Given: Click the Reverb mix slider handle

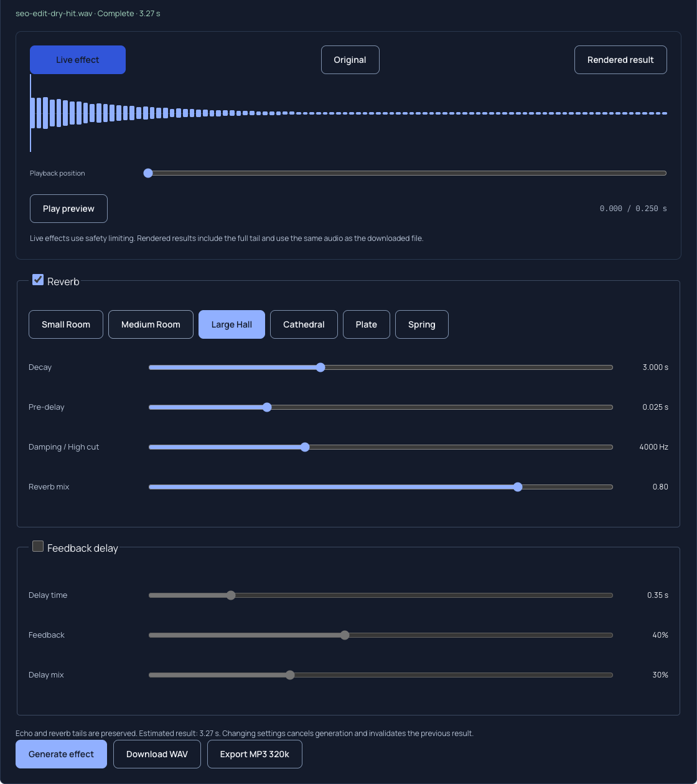Looking at the screenshot, I should click(x=518, y=487).
